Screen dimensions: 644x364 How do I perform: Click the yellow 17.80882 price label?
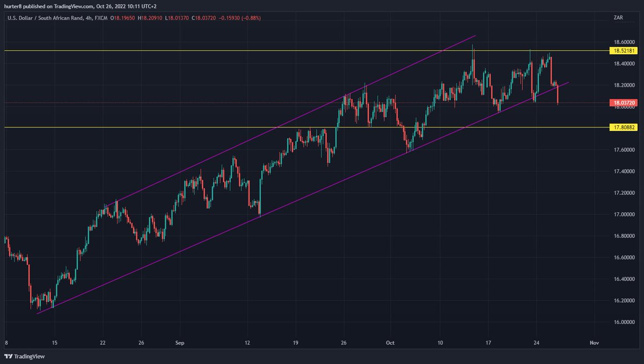pyautogui.click(x=623, y=127)
